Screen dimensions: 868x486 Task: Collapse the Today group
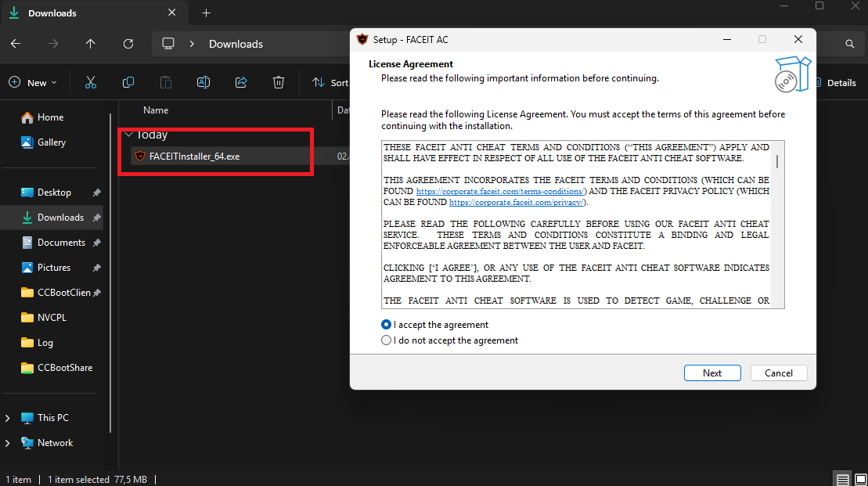click(x=128, y=135)
